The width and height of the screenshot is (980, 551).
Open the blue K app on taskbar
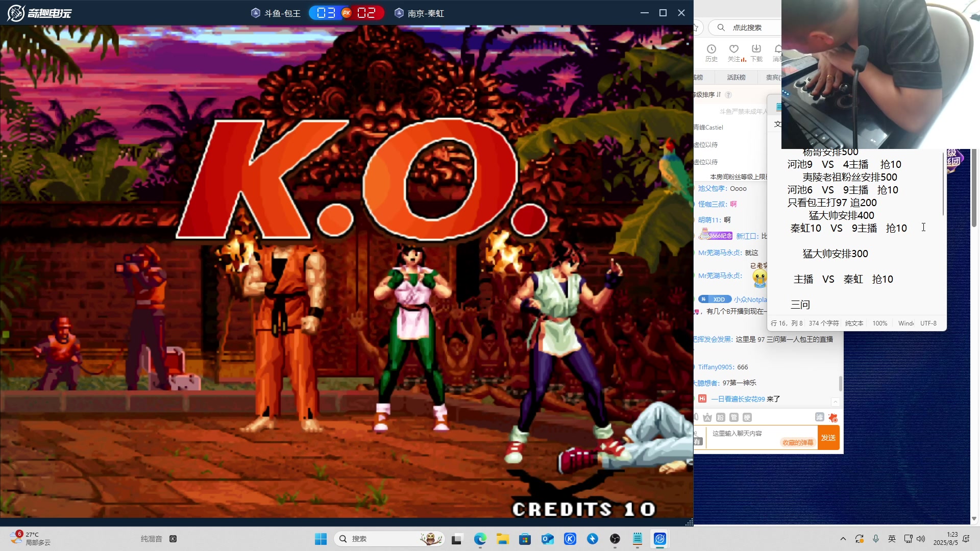570,539
